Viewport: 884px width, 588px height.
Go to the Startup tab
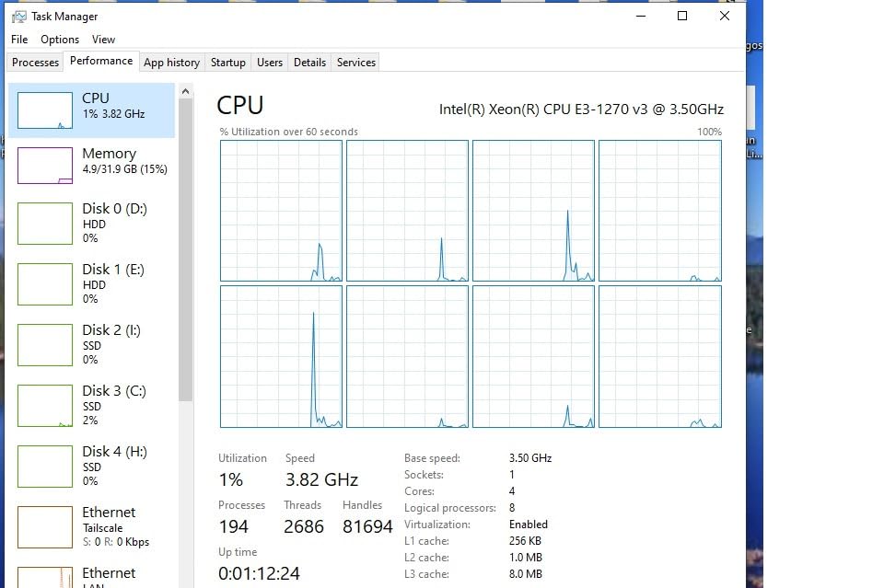[227, 63]
